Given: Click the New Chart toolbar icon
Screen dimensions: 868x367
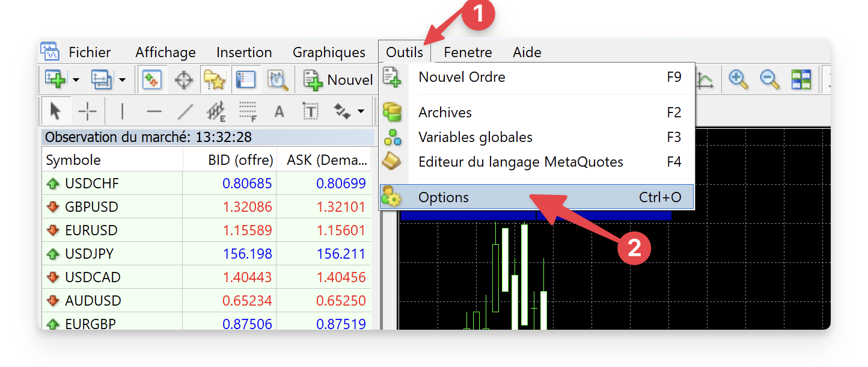Looking at the screenshot, I should (x=55, y=79).
